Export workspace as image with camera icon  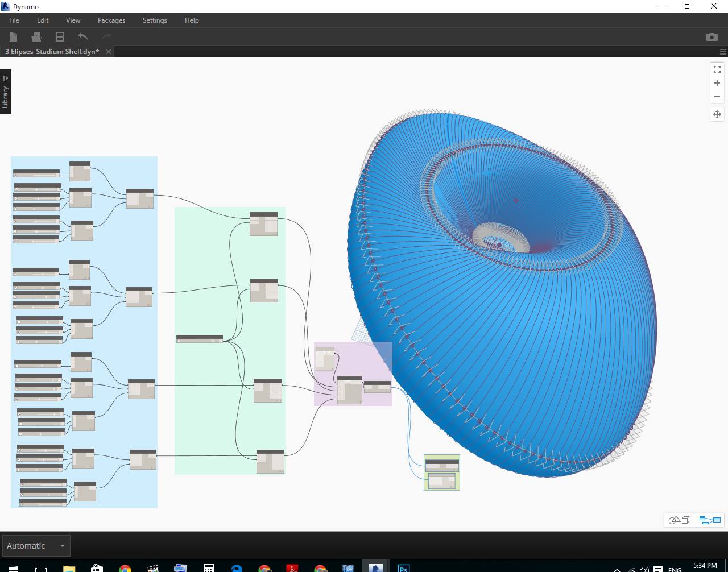[x=711, y=36]
